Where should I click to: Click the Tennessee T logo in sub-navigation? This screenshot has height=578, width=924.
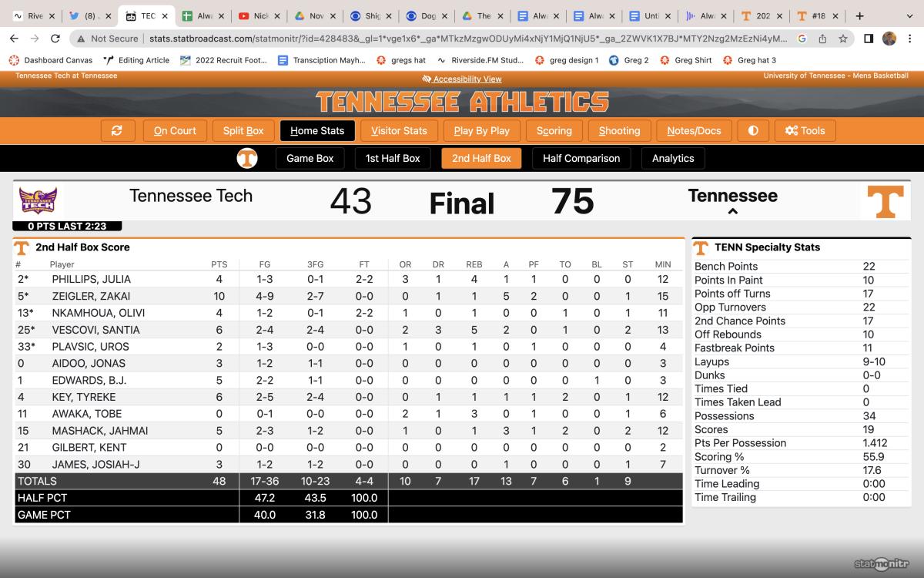[246, 158]
